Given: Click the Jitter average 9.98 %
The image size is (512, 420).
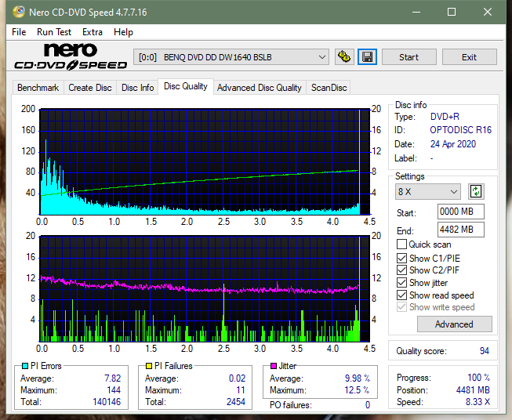Looking at the screenshot, I should coord(358,378).
